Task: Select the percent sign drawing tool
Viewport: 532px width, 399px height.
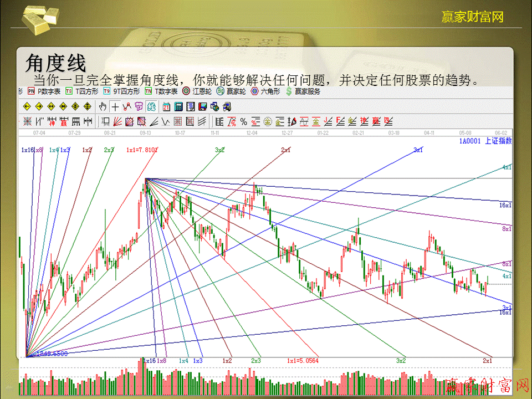Action: tap(243, 121)
